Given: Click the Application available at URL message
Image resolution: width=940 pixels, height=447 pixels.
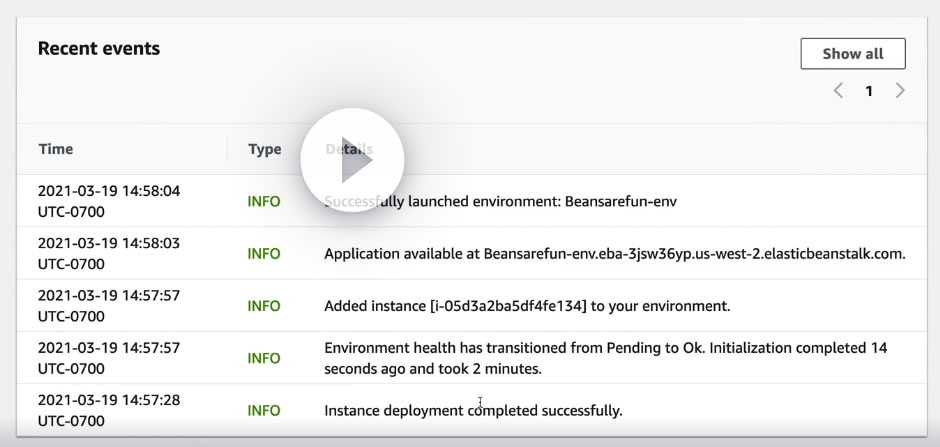Looking at the screenshot, I should [x=614, y=254].
